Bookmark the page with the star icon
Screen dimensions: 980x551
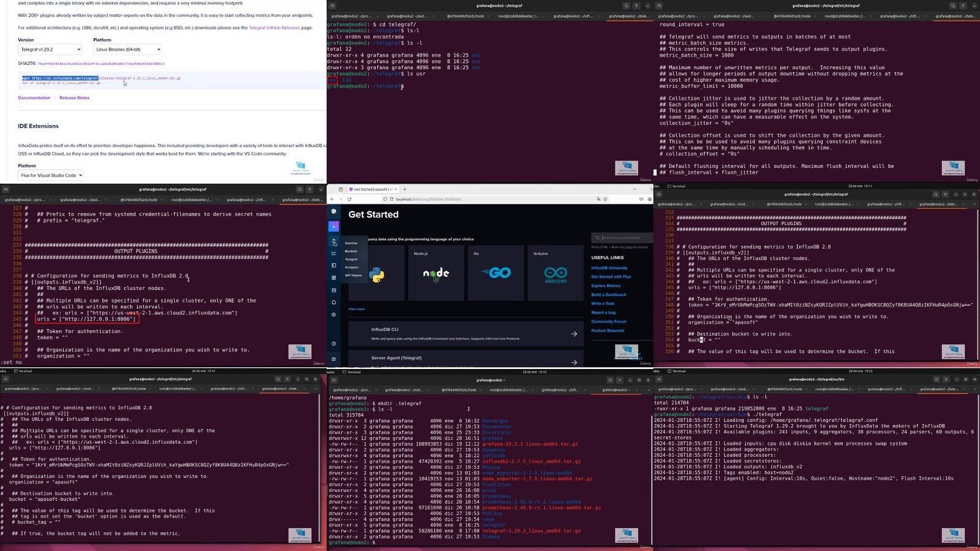[x=605, y=199]
